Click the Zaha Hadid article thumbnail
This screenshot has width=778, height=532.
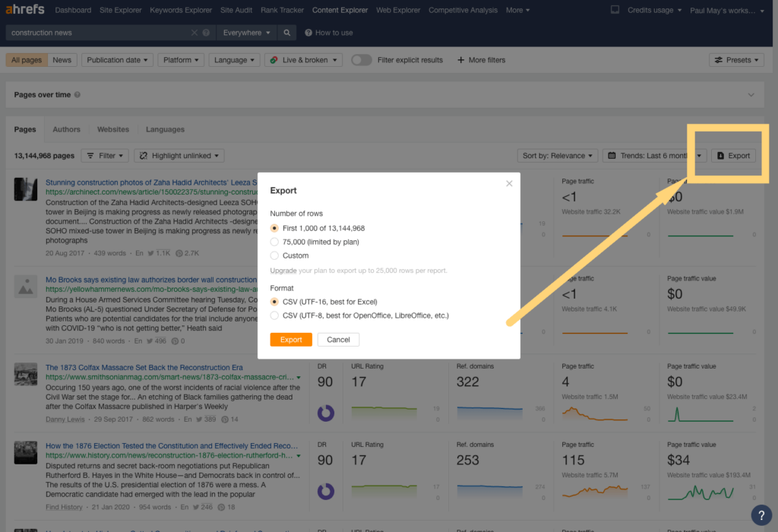pos(25,189)
